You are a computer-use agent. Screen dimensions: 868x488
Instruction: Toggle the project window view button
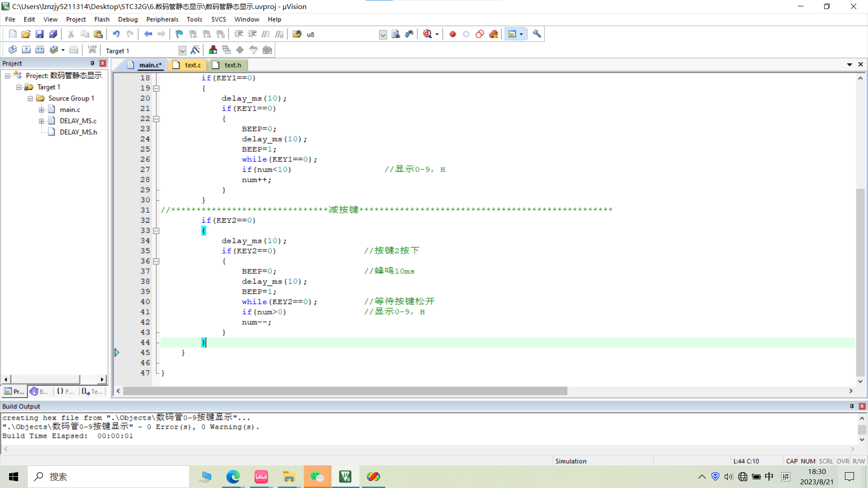tap(512, 34)
